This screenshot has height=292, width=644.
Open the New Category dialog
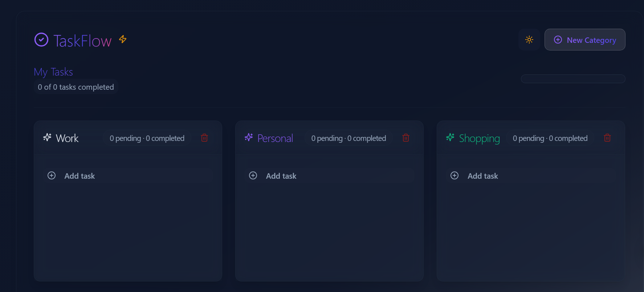coord(585,40)
